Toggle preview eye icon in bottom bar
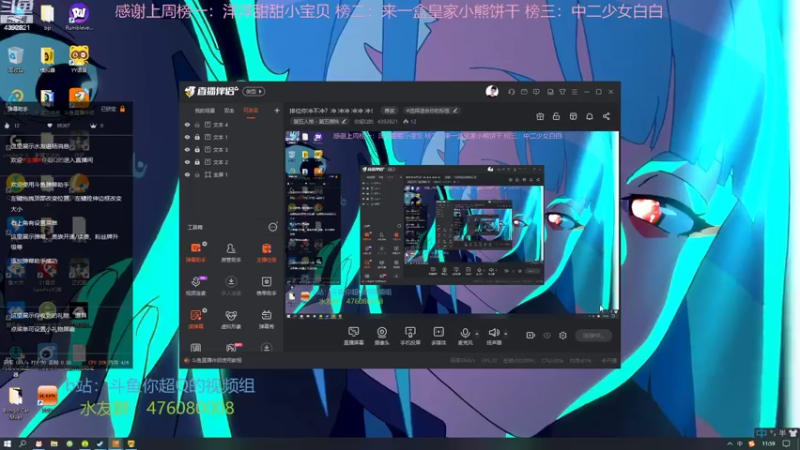This screenshot has height=450, width=800. coord(547,335)
